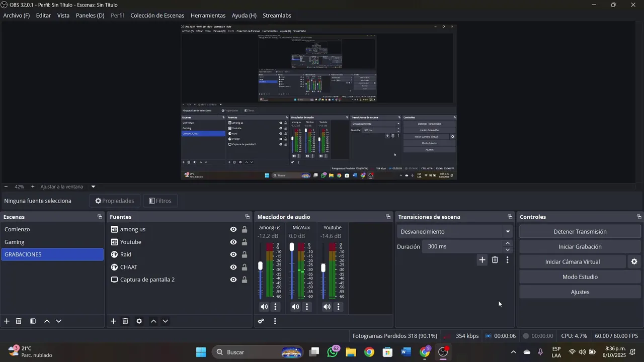Viewport: 644px width, 362px height.
Task: Open virtual camera settings gear
Action: coord(634,261)
